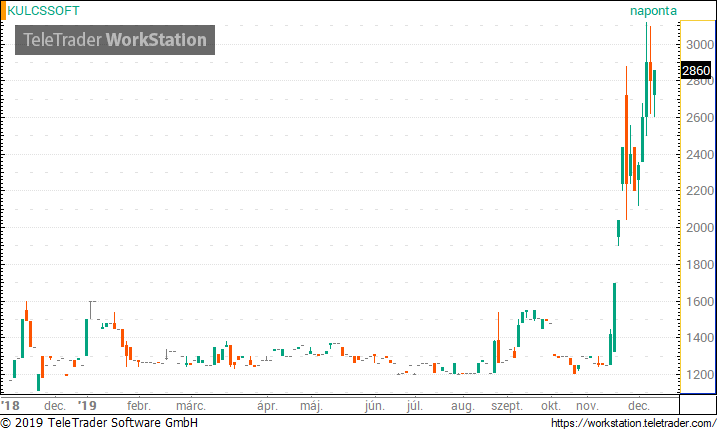Click the 3000 price axis label
Viewport: 717px width, 432px height.
point(700,45)
